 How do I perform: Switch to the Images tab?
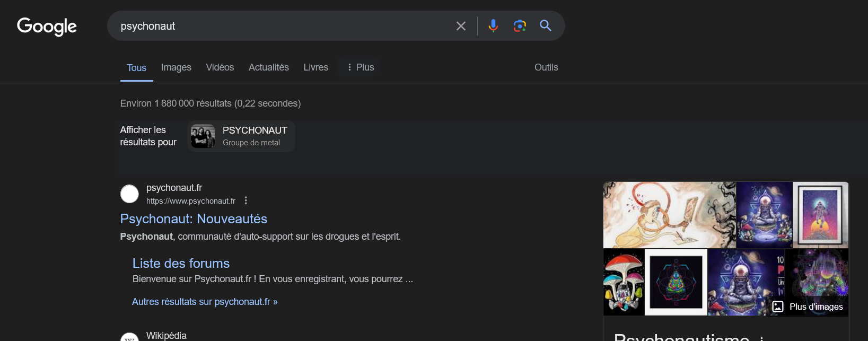(x=176, y=67)
